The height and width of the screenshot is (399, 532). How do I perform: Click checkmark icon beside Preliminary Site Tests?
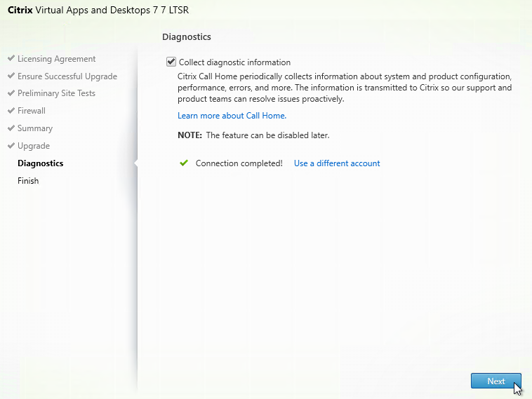(11, 93)
